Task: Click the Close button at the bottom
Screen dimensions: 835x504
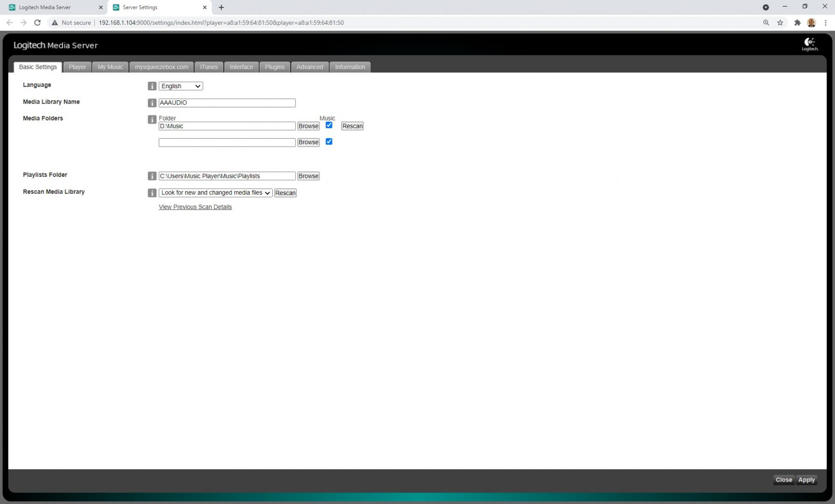Action: 784,480
